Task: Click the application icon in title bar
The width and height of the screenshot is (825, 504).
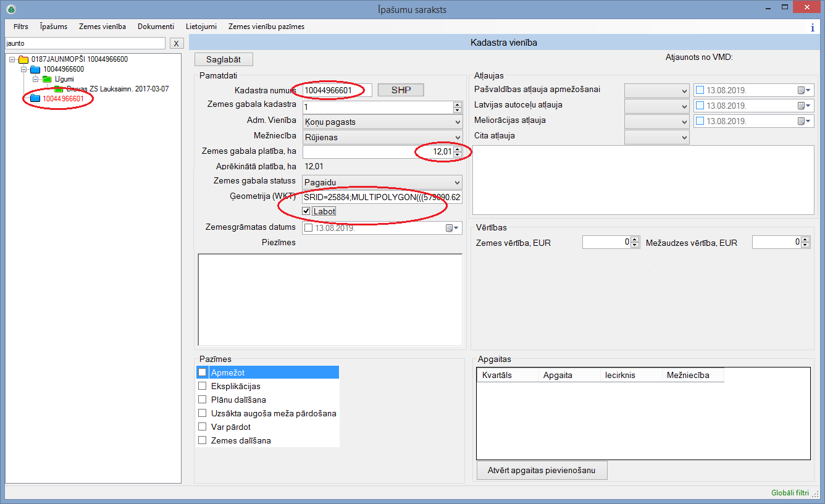Action: tap(10, 9)
